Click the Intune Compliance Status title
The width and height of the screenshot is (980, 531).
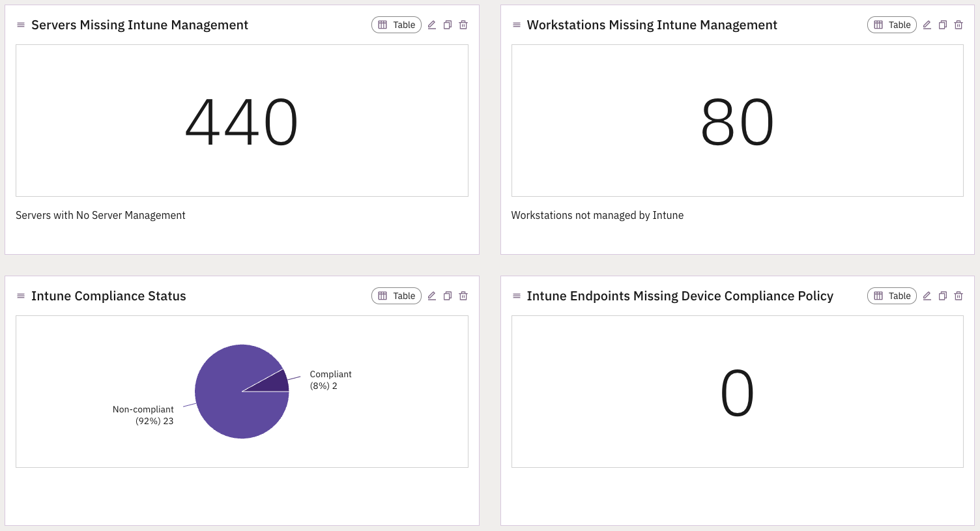[x=109, y=296]
